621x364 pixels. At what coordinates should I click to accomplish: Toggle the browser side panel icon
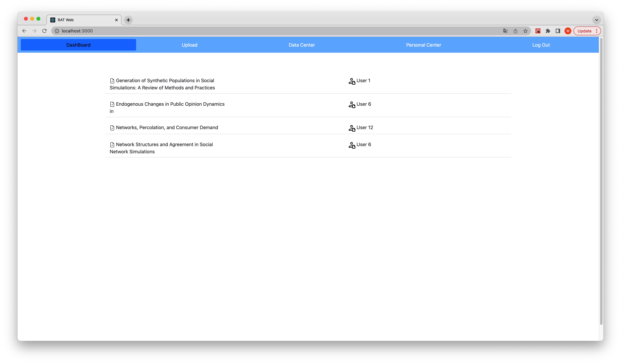(558, 31)
